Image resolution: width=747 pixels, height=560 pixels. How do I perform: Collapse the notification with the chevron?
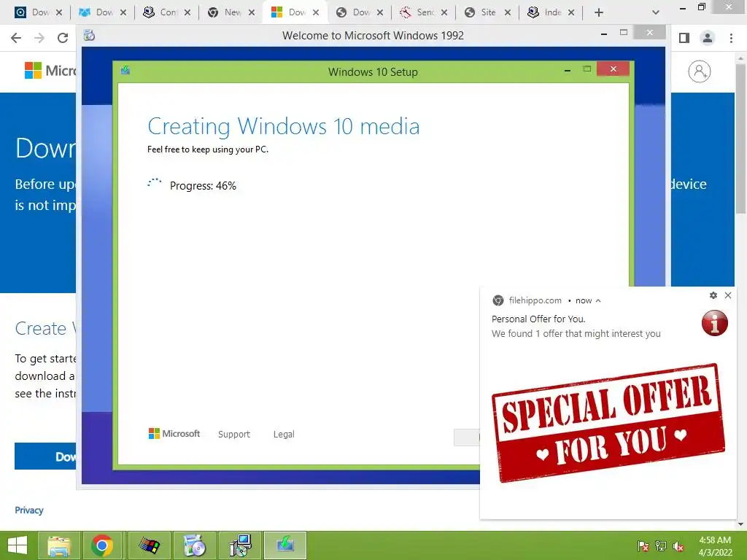[598, 301]
